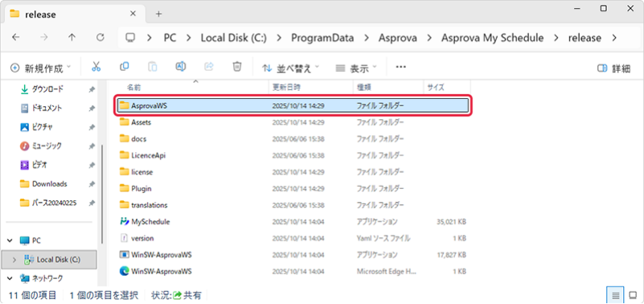Select the WinSW-AsprovaWS Microsoft Edge file
Viewport: 644px width, 304px height.
point(292,272)
